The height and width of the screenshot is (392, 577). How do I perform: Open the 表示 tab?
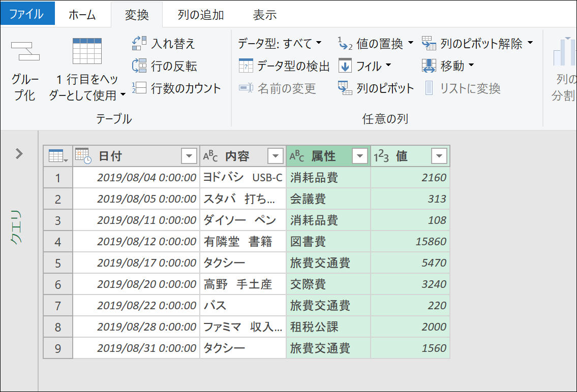pyautogui.click(x=265, y=15)
